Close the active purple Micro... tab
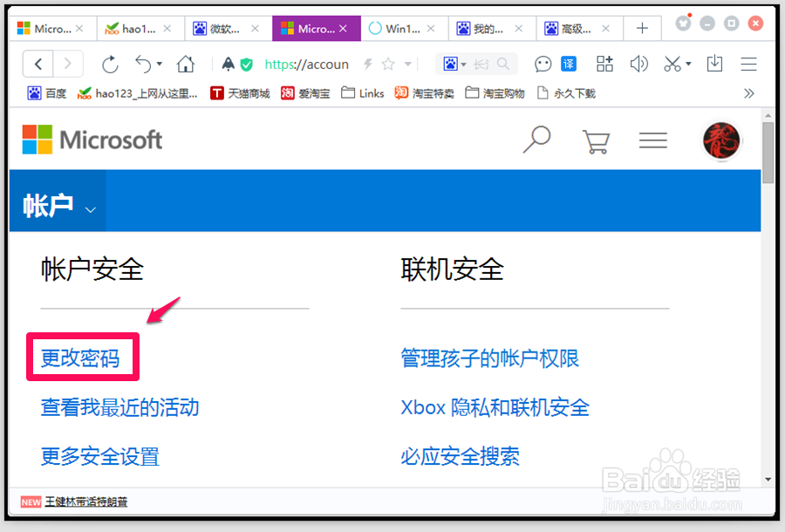 tap(343, 29)
